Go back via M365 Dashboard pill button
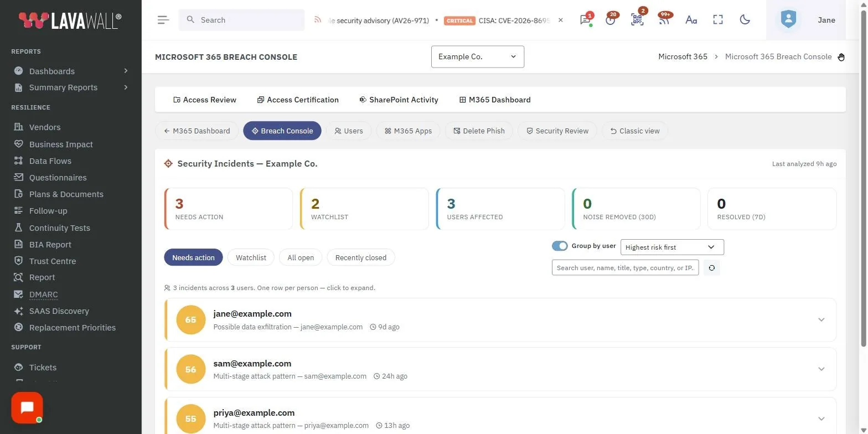The height and width of the screenshot is (434, 868). point(197,131)
